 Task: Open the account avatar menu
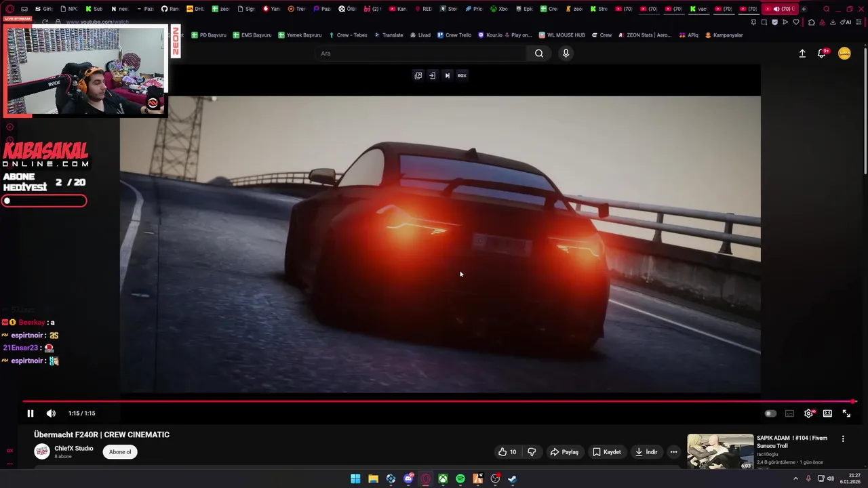tap(844, 54)
